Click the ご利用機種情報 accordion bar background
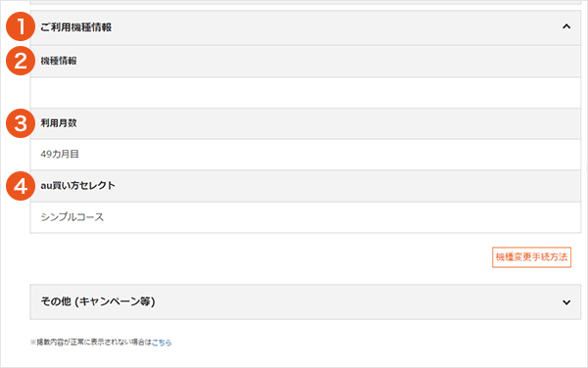Viewport: 588px width, 368px height. pyautogui.click(x=305, y=27)
